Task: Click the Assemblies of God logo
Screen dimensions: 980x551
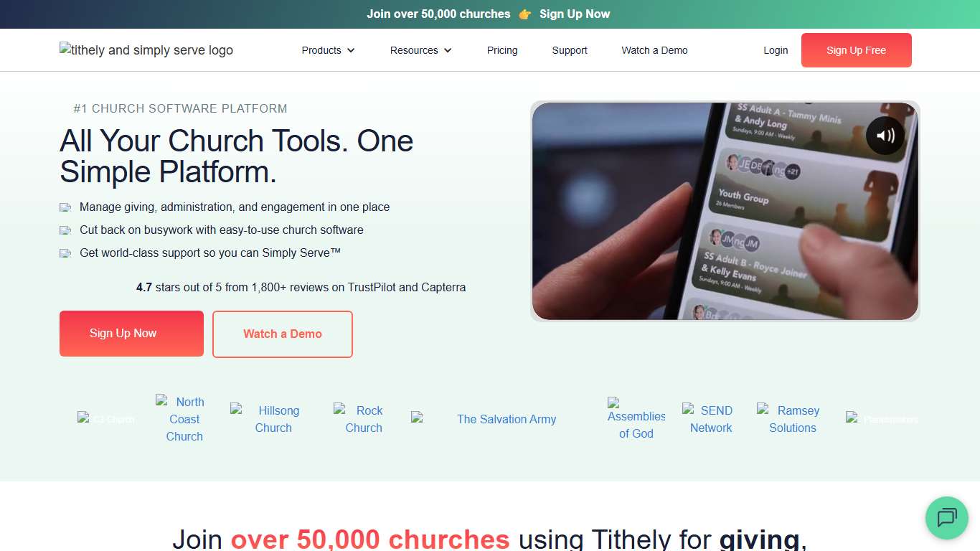Action: coord(634,419)
